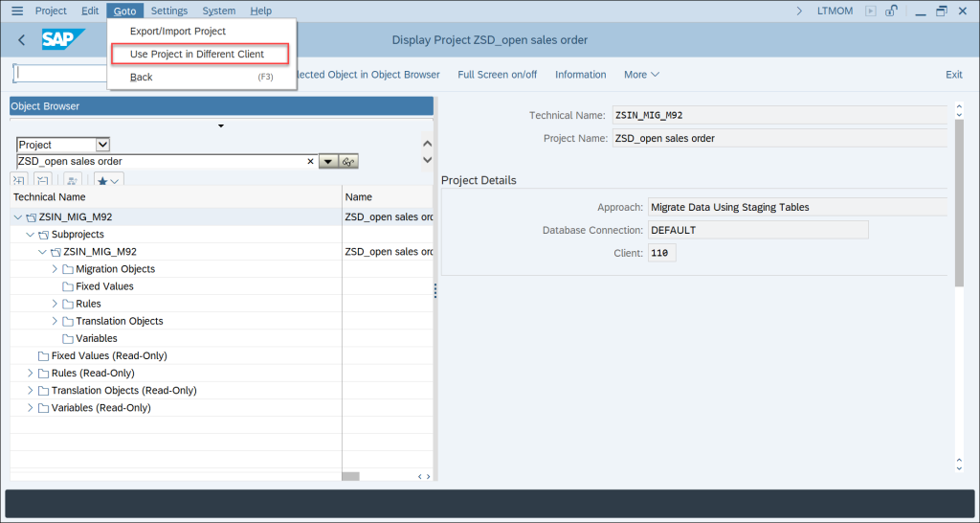Image resolution: width=980 pixels, height=523 pixels.
Task: Expand the Migration Objects node
Action: click(55, 269)
